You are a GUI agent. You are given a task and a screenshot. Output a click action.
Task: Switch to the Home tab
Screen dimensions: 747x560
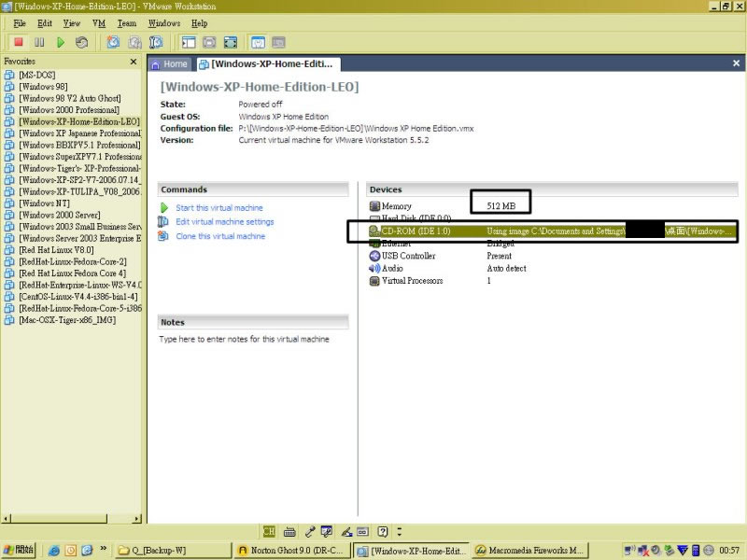click(170, 64)
